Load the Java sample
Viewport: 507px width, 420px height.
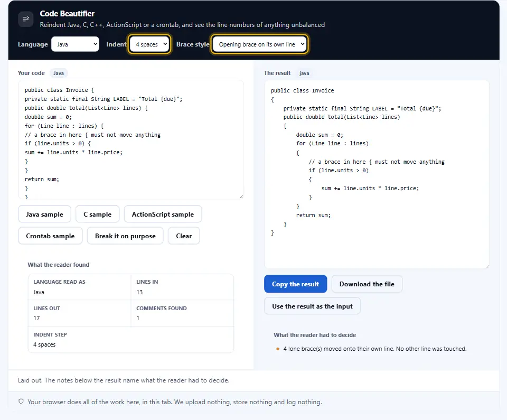tap(44, 214)
